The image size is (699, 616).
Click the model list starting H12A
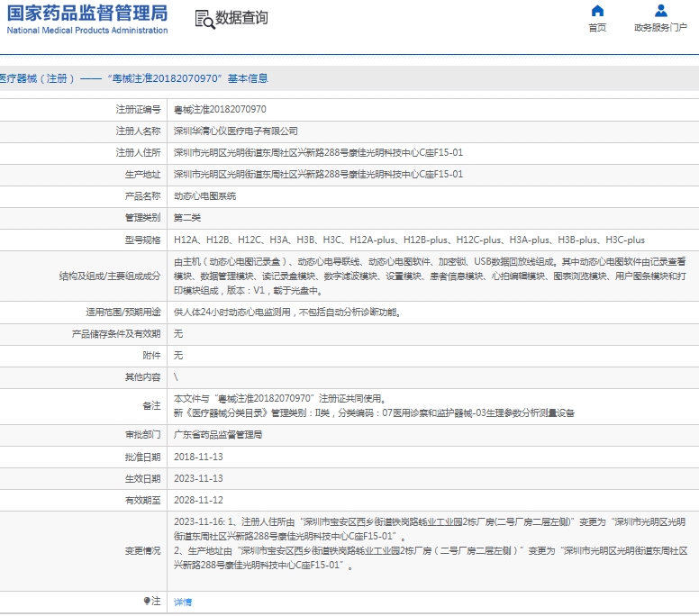tap(409, 240)
